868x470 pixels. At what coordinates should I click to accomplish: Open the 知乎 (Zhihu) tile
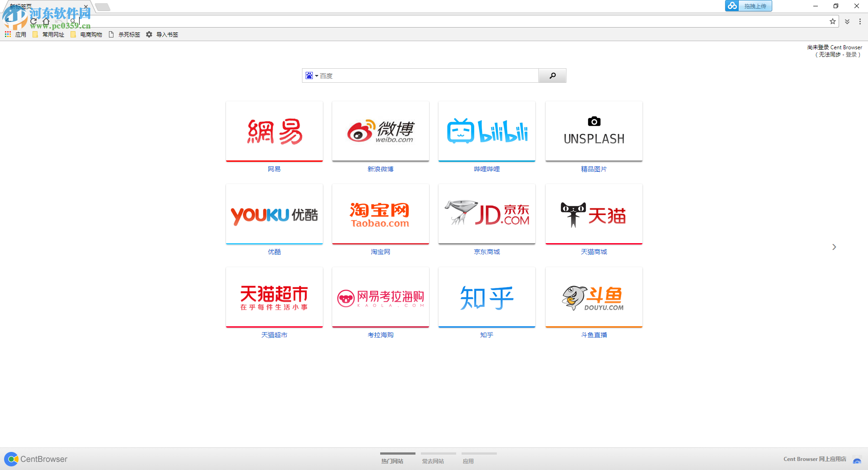486,297
